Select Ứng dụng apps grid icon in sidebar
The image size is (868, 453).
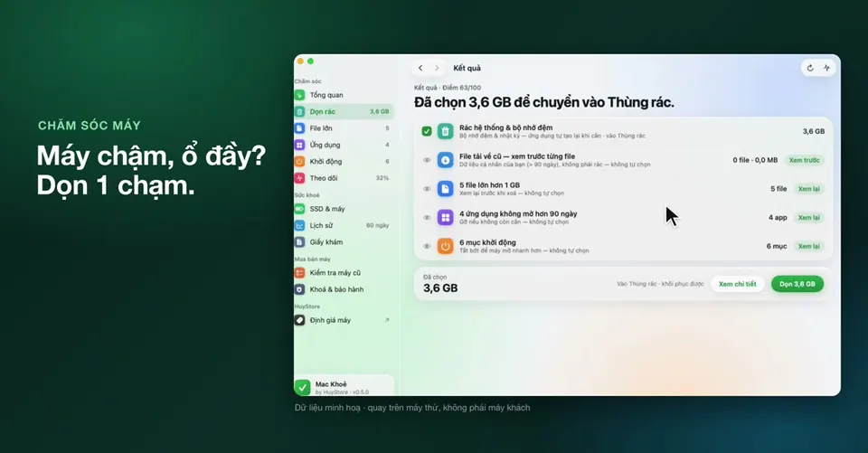click(299, 145)
